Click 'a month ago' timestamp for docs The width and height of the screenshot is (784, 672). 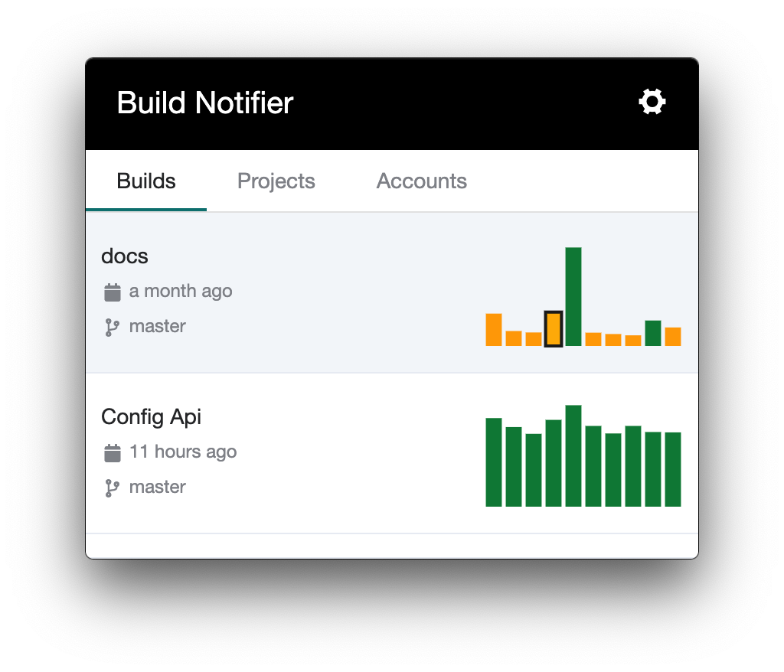181,291
